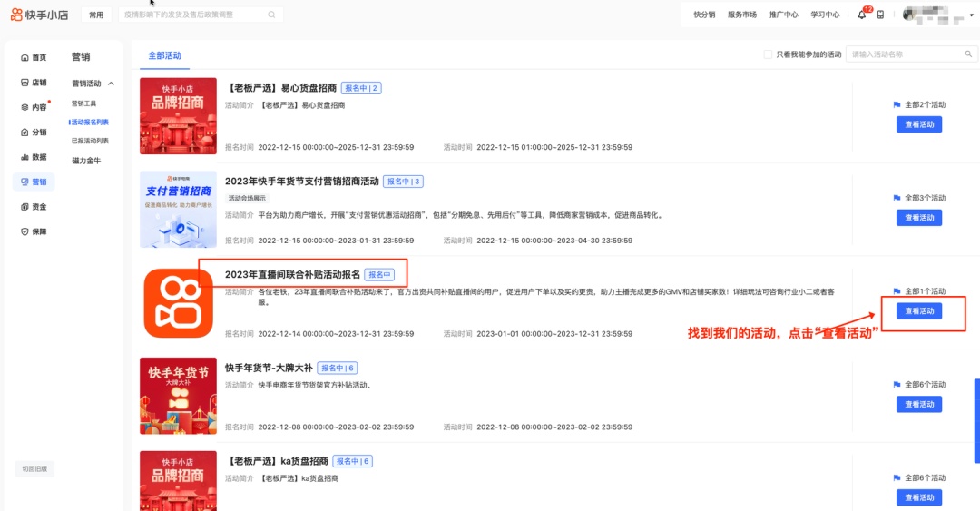Click 查看活动 for 2023年直播间联合补贴活动报名

click(x=918, y=311)
